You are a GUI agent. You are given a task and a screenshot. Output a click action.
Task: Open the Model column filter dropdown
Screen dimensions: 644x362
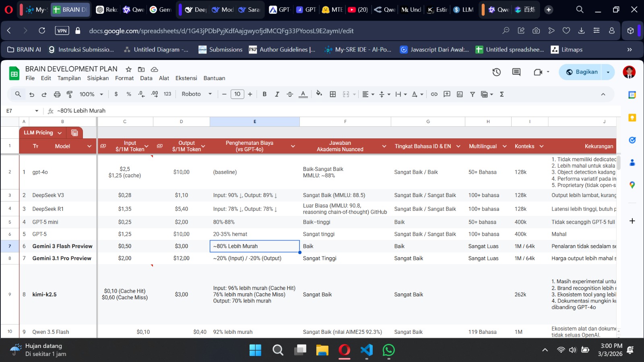pos(89,146)
